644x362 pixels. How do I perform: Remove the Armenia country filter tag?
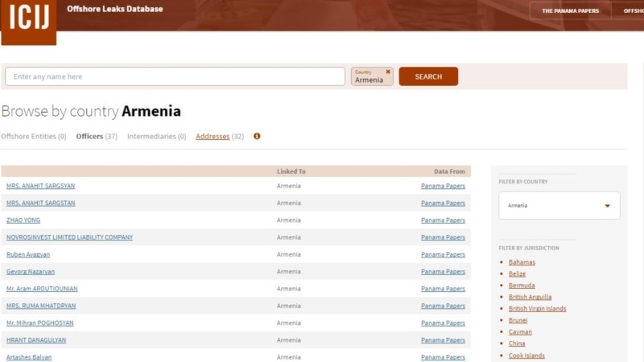click(388, 72)
